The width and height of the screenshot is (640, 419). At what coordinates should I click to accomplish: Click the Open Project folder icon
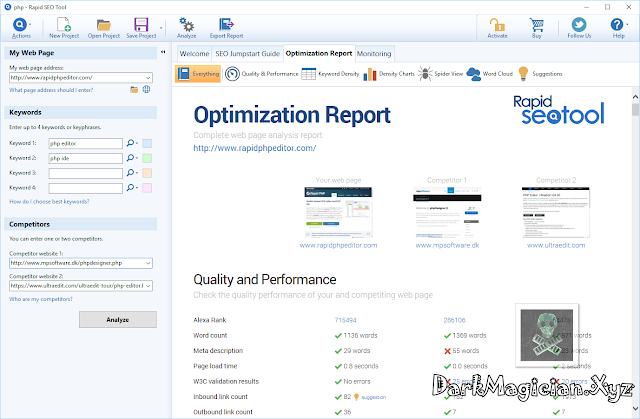point(104,24)
